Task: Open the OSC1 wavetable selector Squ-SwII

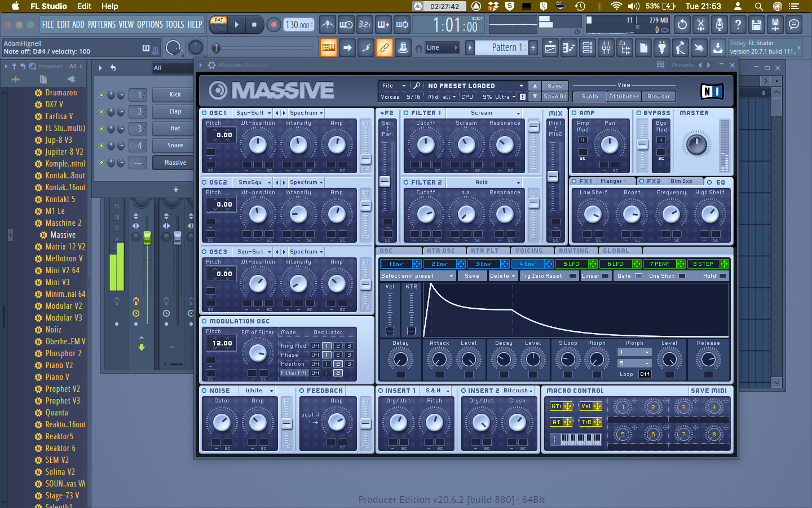Action: (251, 112)
